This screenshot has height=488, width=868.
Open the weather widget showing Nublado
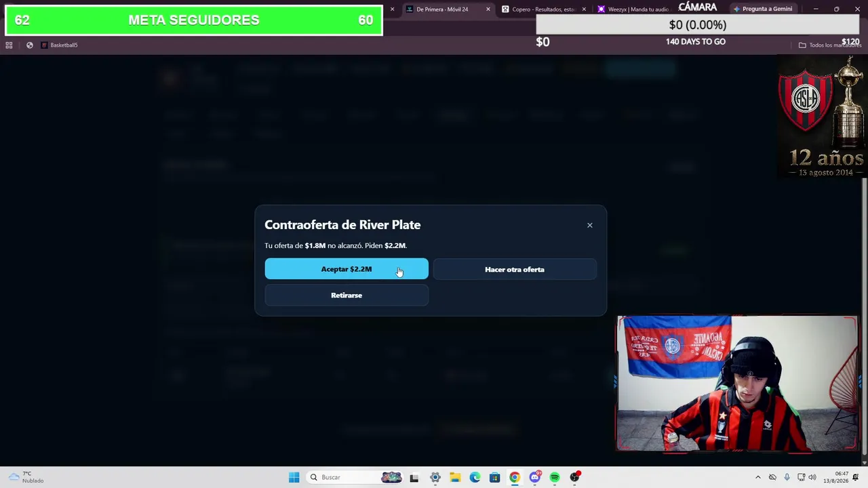[x=25, y=477]
